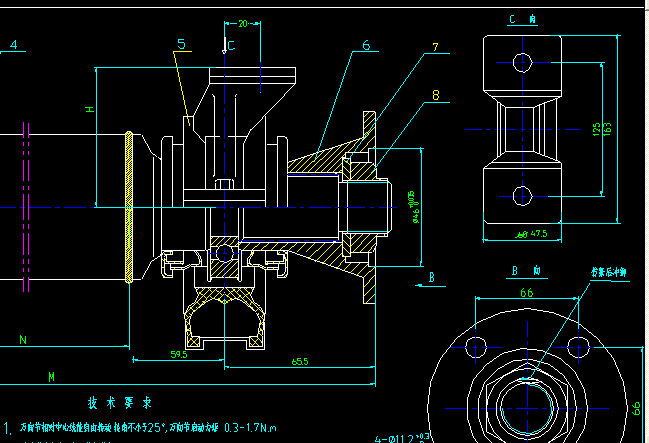Select the 20 dimension at top
The width and height of the screenshot is (649, 443).
pos(243,22)
